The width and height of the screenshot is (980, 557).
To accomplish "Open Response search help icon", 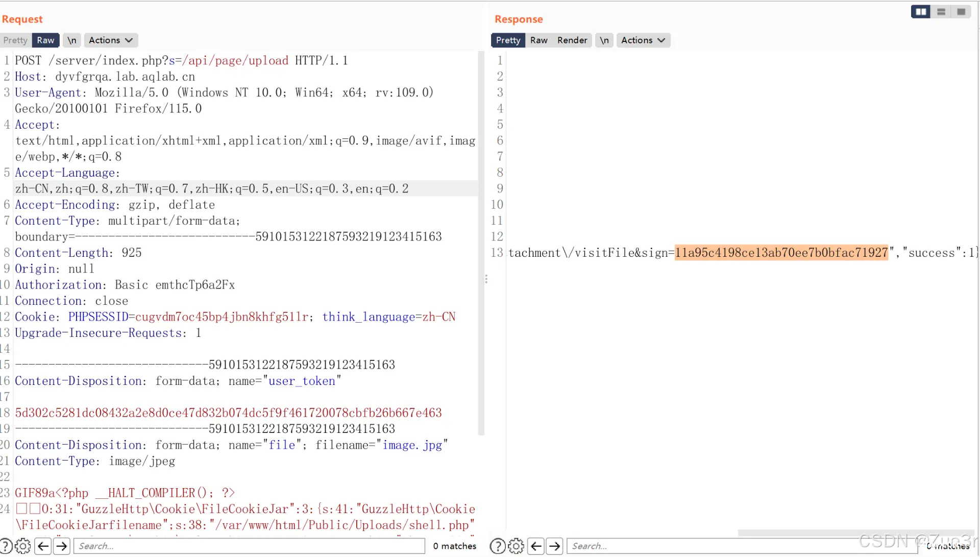I will tap(498, 546).
